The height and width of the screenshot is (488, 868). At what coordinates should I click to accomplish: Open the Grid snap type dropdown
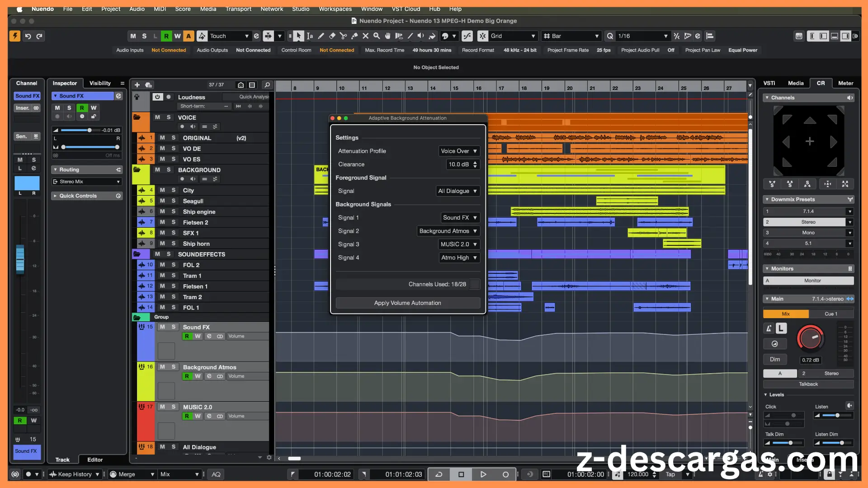click(513, 36)
